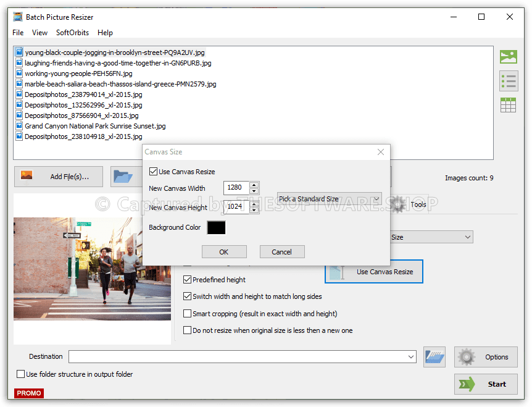
Task: Minimize the Batch Picture Resizer window
Action: (454, 17)
